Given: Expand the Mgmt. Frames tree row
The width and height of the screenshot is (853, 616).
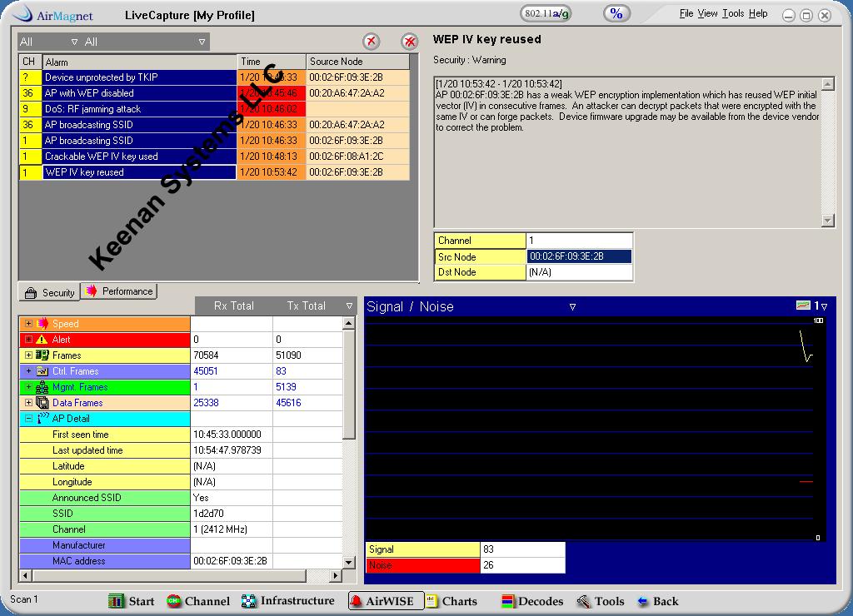Looking at the screenshot, I should coord(28,386).
